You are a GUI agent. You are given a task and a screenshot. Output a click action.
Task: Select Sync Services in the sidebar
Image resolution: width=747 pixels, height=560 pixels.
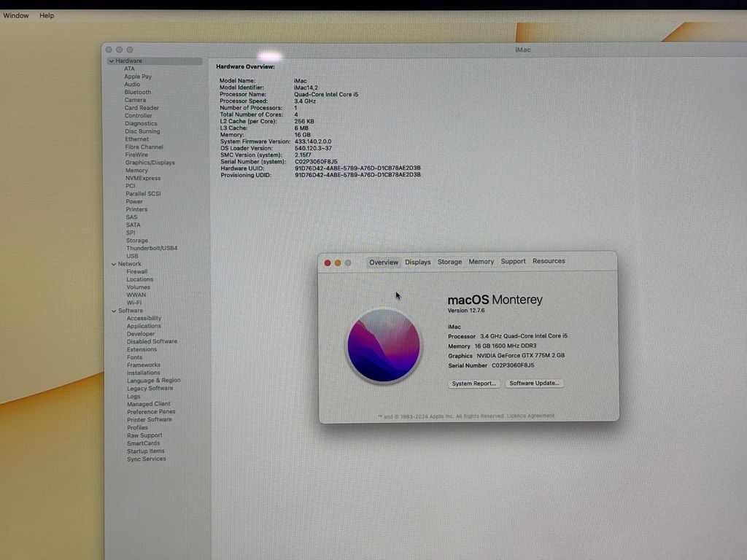click(x=146, y=459)
